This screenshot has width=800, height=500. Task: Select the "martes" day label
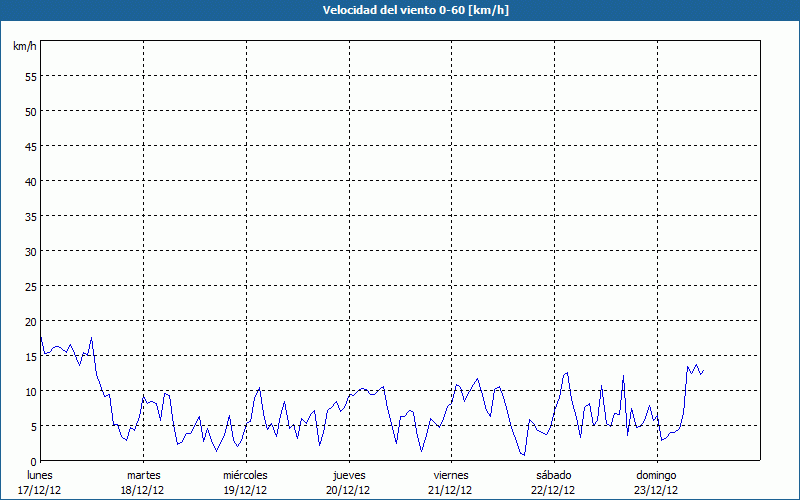click(x=143, y=475)
